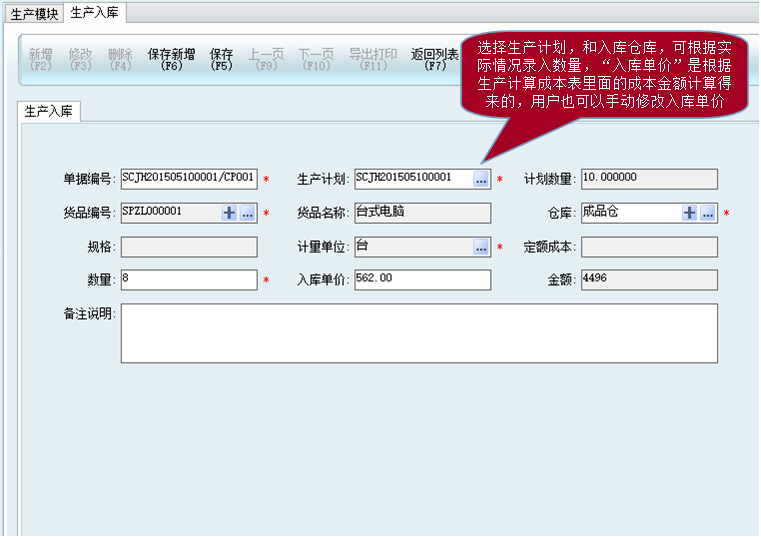Screen dimensions: 761x537
Task: Focus the 入库单价 input showing 562.00
Action: (423, 280)
